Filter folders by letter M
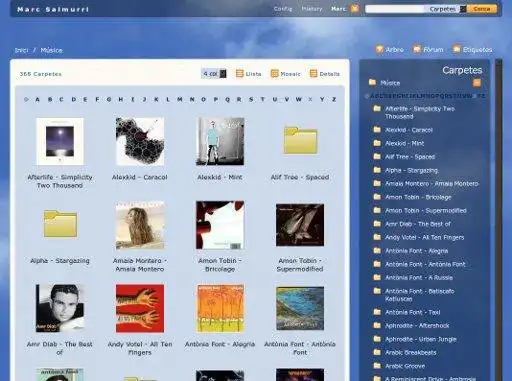This screenshot has width=512, height=381. (180, 99)
